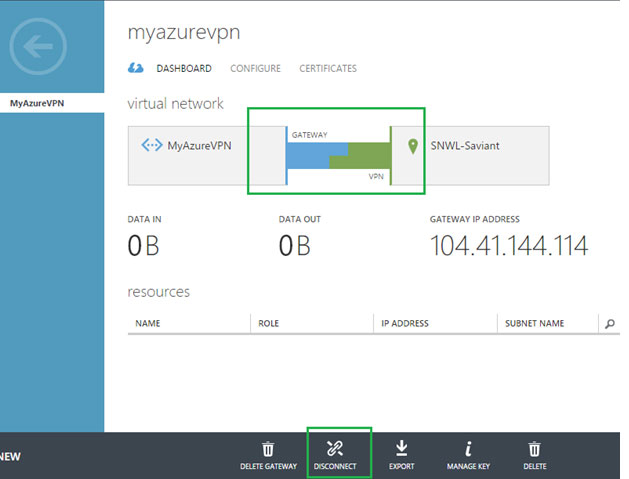The width and height of the screenshot is (629, 479).
Task: Click the DATA IN label
Action: click(x=144, y=219)
